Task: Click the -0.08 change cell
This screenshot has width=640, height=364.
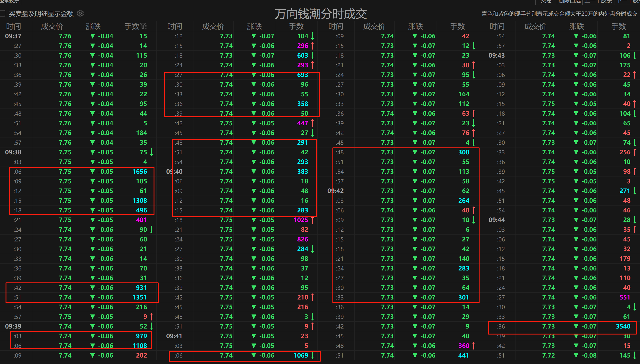Action: (x=589, y=355)
